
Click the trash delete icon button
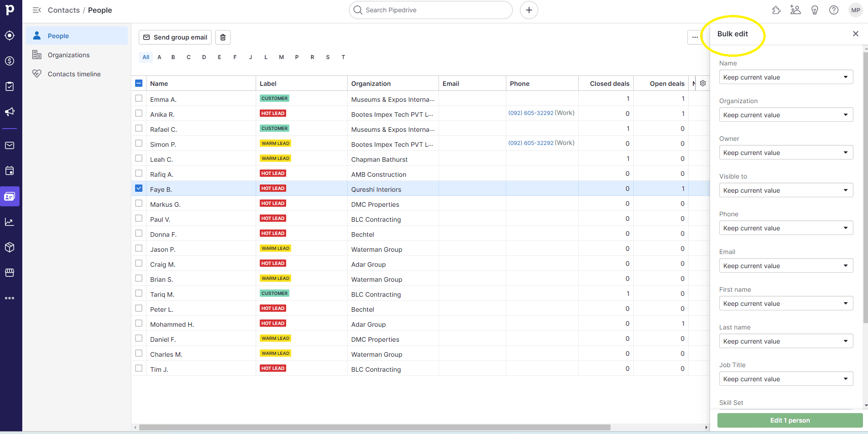pos(223,37)
